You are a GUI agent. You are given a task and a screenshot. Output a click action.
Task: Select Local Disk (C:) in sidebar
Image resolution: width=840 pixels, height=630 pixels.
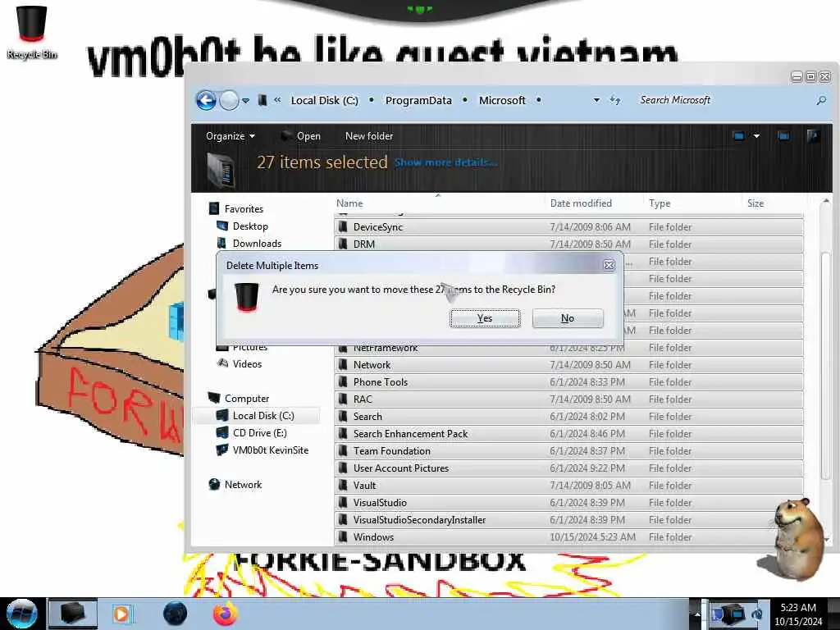click(x=263, y=416)
